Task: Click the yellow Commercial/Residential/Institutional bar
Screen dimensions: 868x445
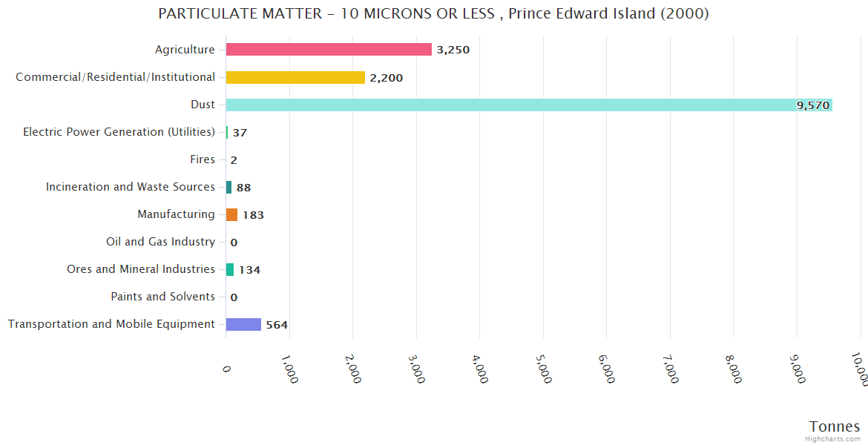Action: point(295,77)
